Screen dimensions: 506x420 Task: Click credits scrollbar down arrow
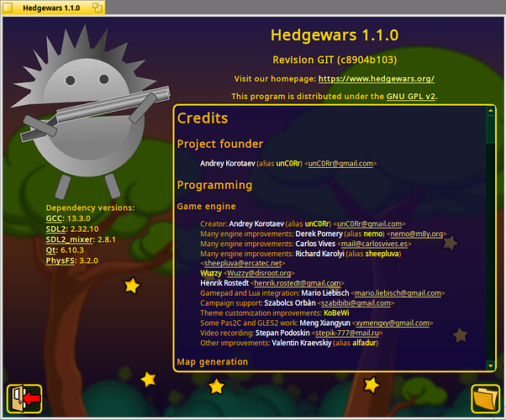click(x=491, y=365)
